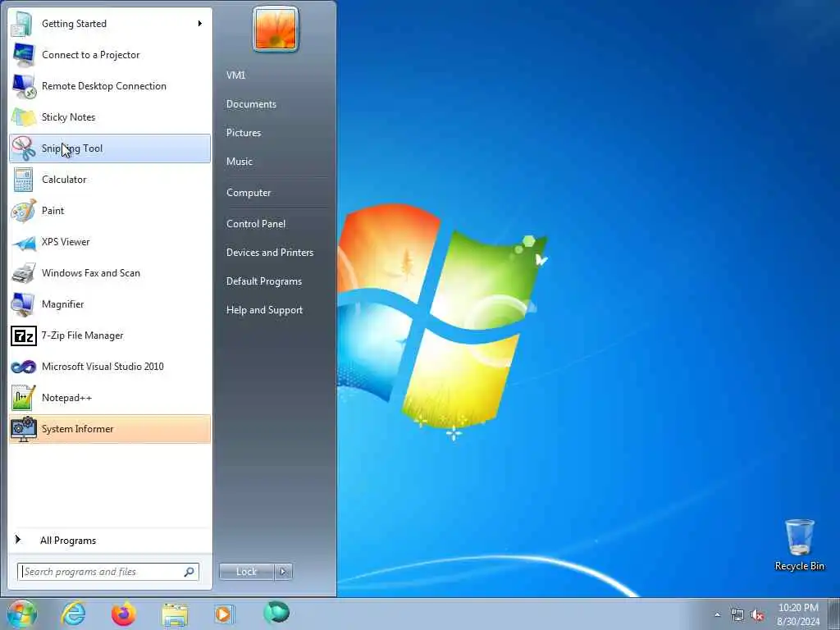Show hidden tray icons arrow
Screen dimensions: 840x630
[717, 615]
